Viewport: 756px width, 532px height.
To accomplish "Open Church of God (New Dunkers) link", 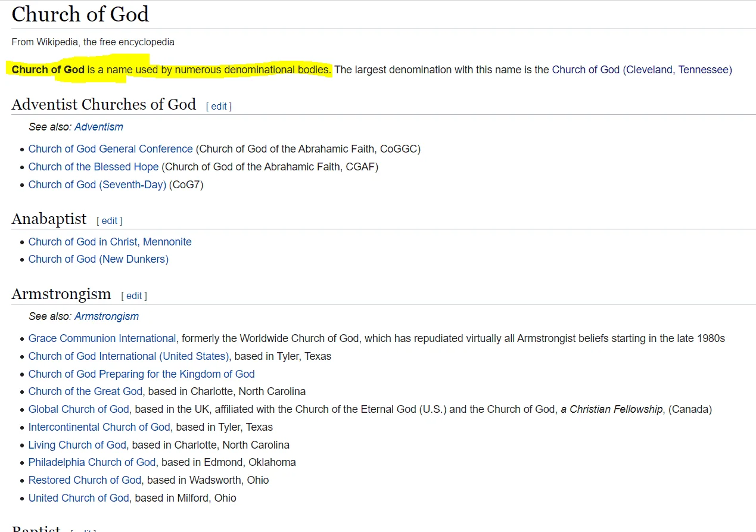I will [98, 259].
